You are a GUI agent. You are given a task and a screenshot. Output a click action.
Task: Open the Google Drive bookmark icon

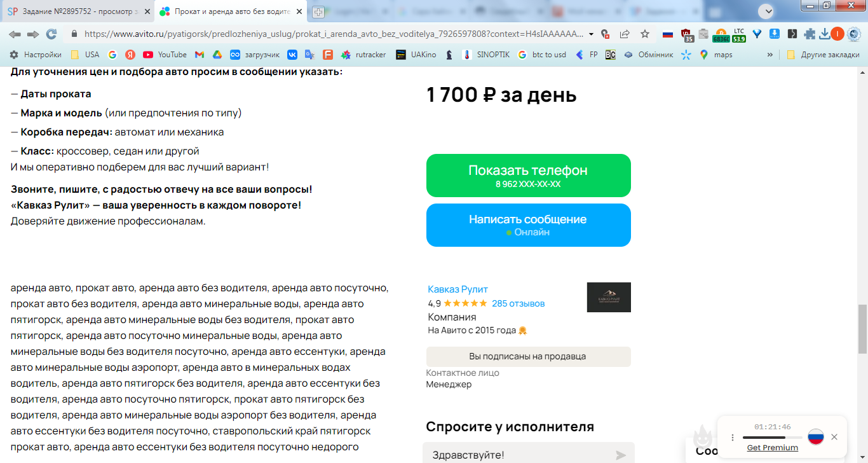pos(217,55)
